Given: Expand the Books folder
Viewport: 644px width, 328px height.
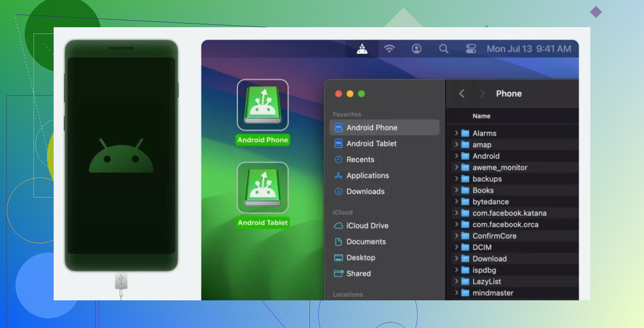Looking at the screenshot, I should 456,190.
